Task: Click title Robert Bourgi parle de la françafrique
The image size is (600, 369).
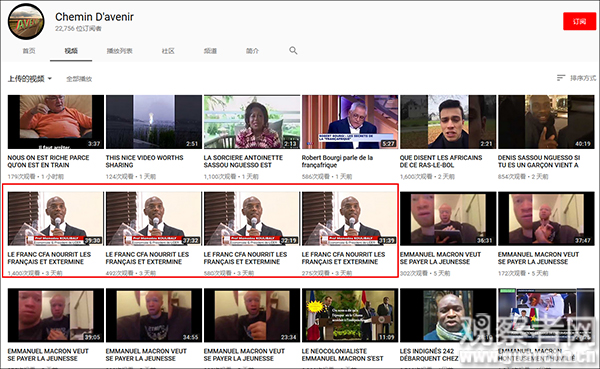Action: click(337, 161)
